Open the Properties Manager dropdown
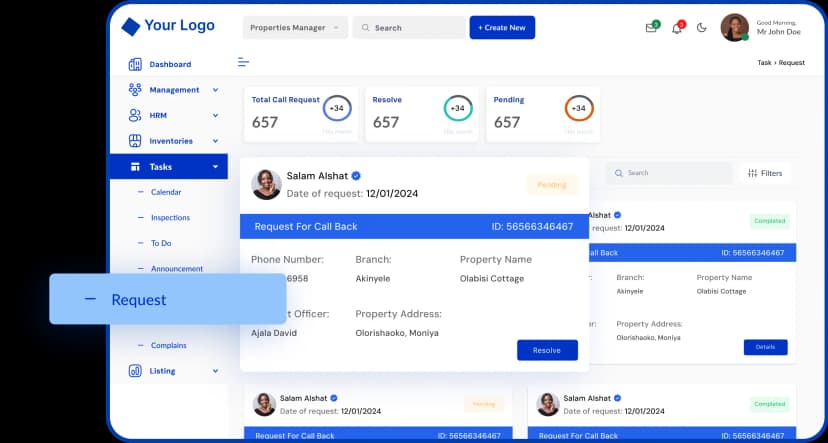This screenshot has height=443, width=828. coord(295,27)
